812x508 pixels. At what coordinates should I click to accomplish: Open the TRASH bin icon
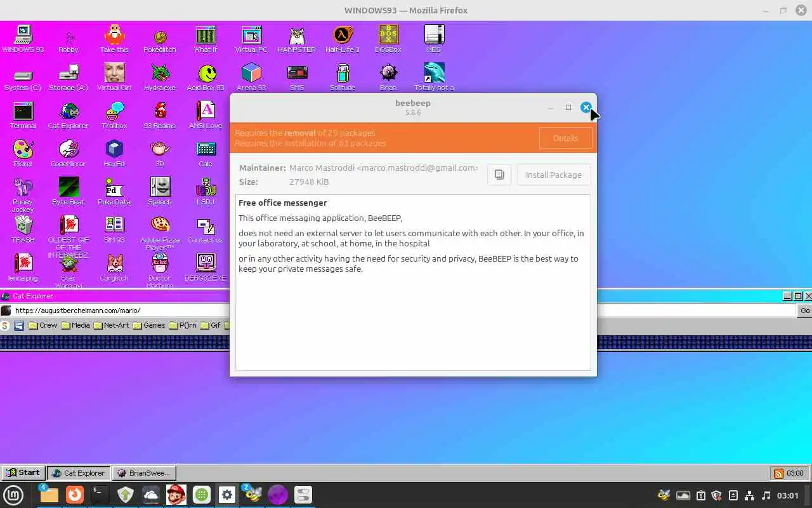tap(23, 229)
